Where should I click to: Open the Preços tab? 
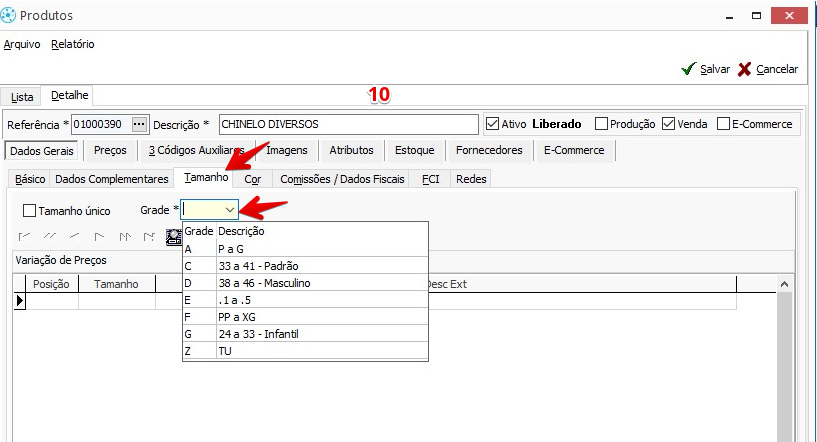tap(110, 150)
